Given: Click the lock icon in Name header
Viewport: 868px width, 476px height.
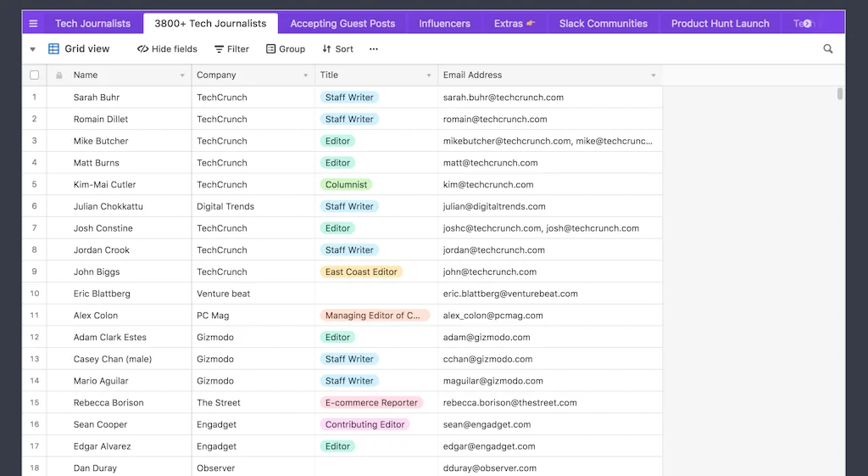Looking at the screenshot, I should [x=58, y=76].
